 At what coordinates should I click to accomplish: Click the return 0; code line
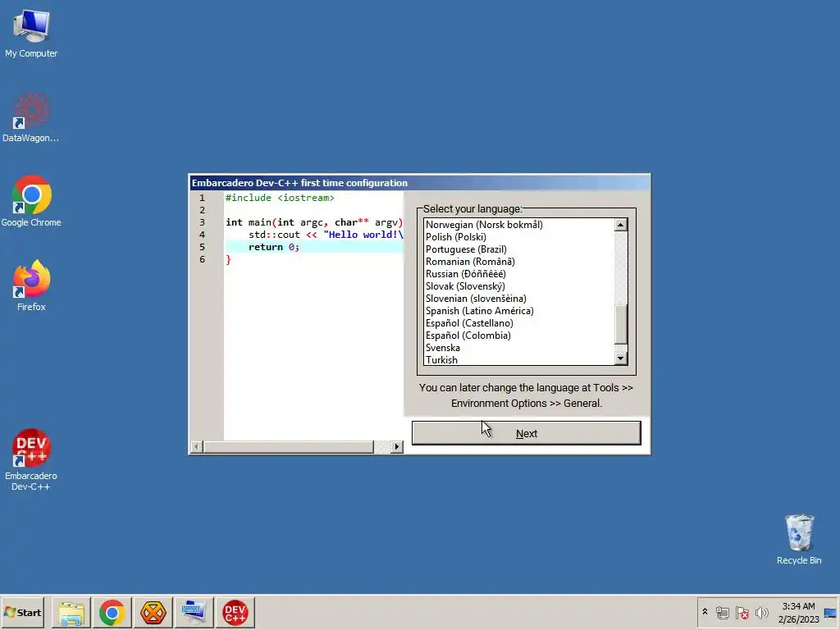point(274,247)
